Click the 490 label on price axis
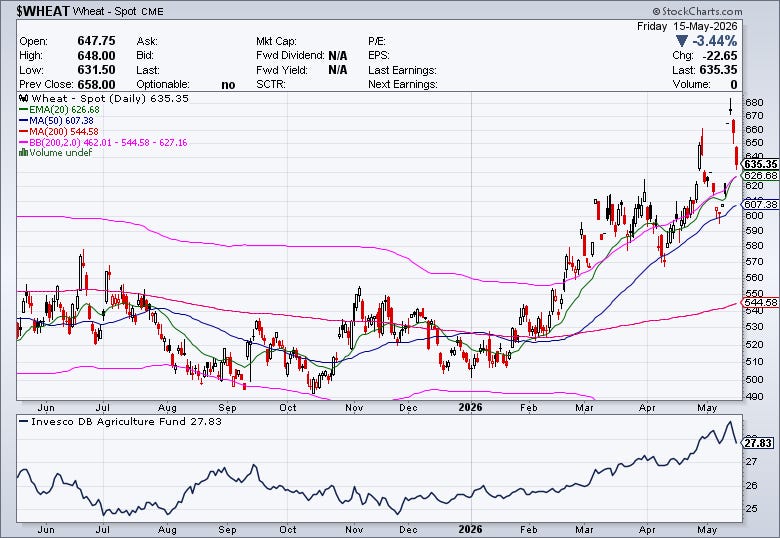This screenshot has width=780, height=538. click(x=754, y=396)
